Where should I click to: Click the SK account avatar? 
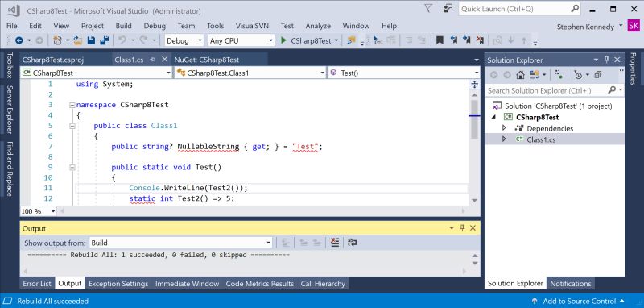(634, 26)
